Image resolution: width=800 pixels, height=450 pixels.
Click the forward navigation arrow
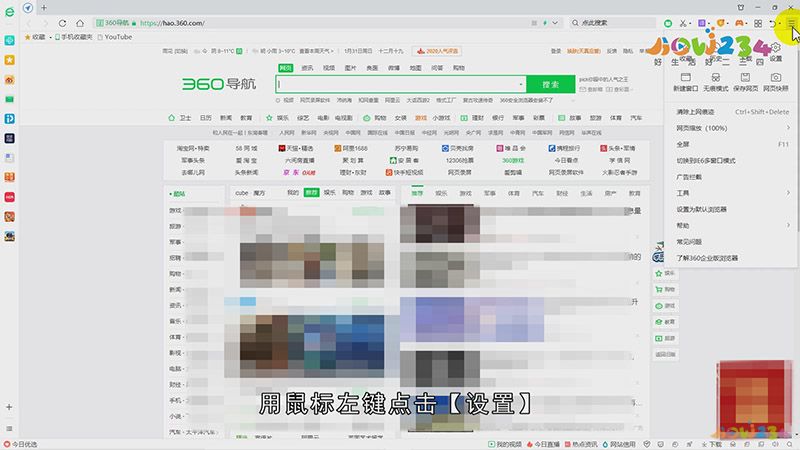point(45,23)
